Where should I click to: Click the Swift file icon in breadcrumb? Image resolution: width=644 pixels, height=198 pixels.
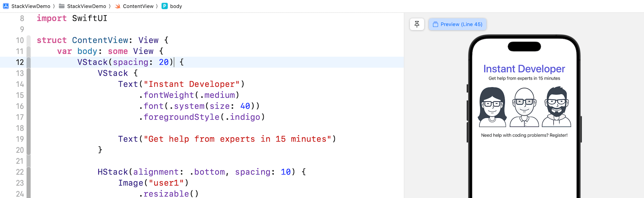point(118,6)
